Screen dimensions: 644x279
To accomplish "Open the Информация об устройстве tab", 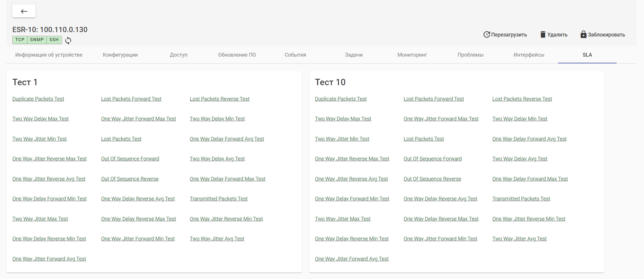I will point(49,55).
